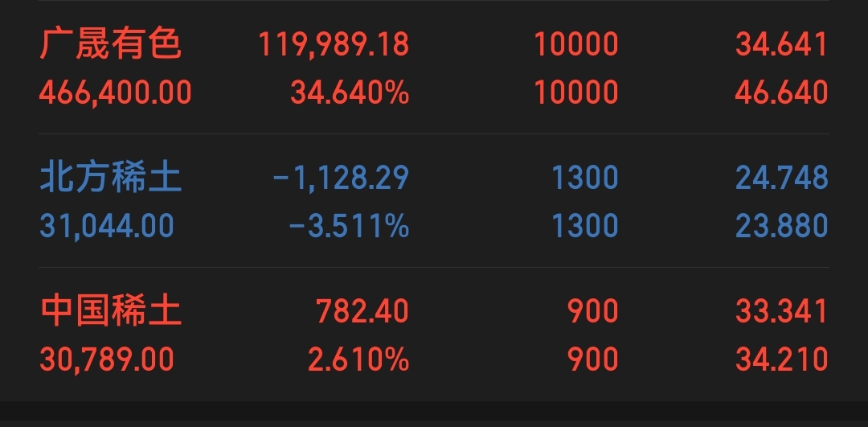
Task: Tap 广晟有色 profit ratio 34.640%
Action: coord(350,92)
